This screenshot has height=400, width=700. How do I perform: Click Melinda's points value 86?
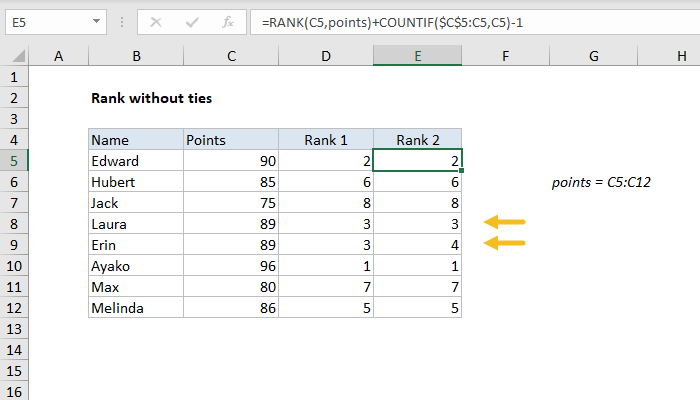(231, 308)
